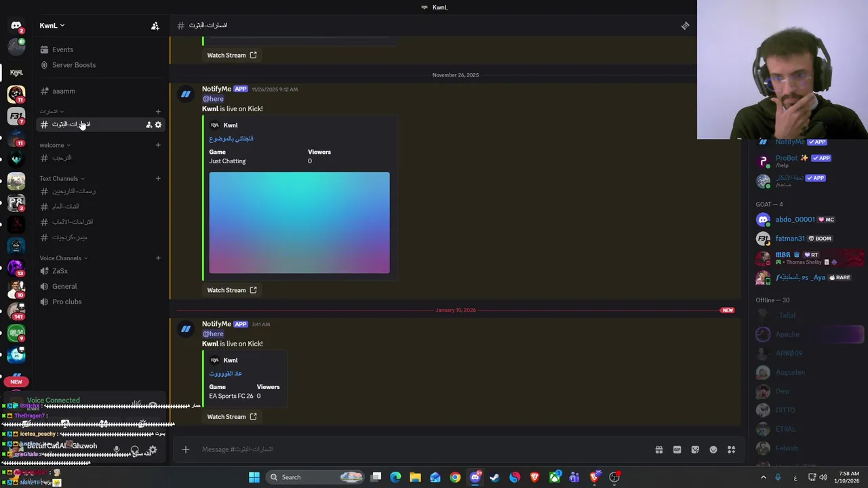This screenshot has height=488, width=868.
Task: Click the gradient stream thumbnail image
Action: (299, 223)
